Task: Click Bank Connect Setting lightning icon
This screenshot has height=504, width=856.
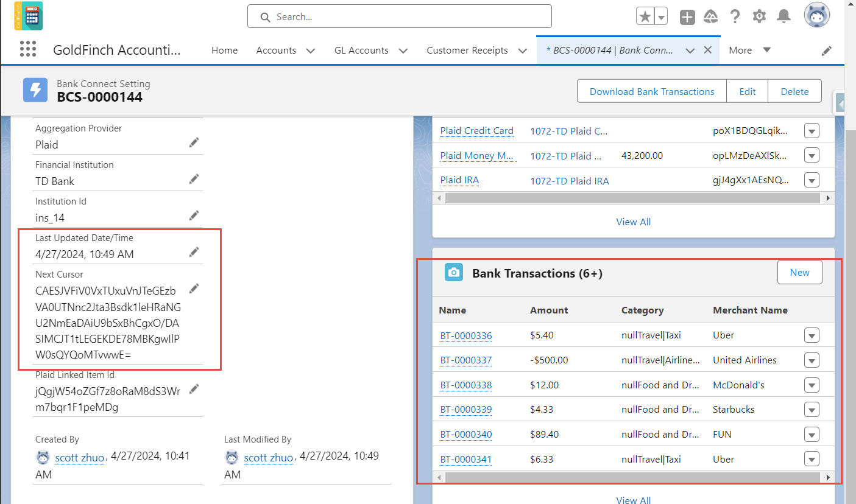Action: (x=35, y=91)
